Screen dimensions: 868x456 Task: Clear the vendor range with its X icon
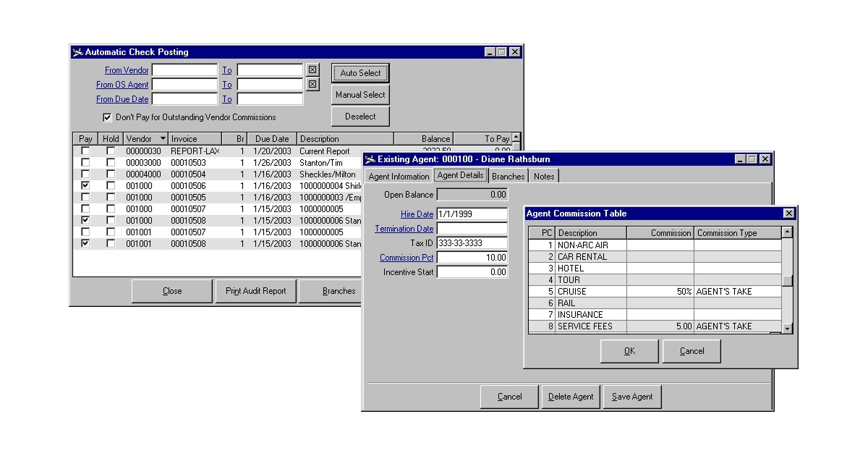(312, 70)
